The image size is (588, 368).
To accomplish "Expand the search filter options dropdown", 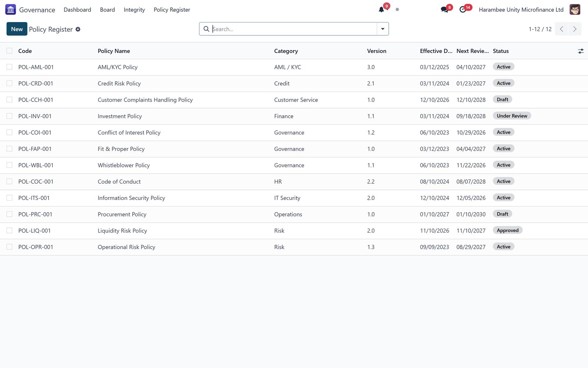I will (383, 29).
